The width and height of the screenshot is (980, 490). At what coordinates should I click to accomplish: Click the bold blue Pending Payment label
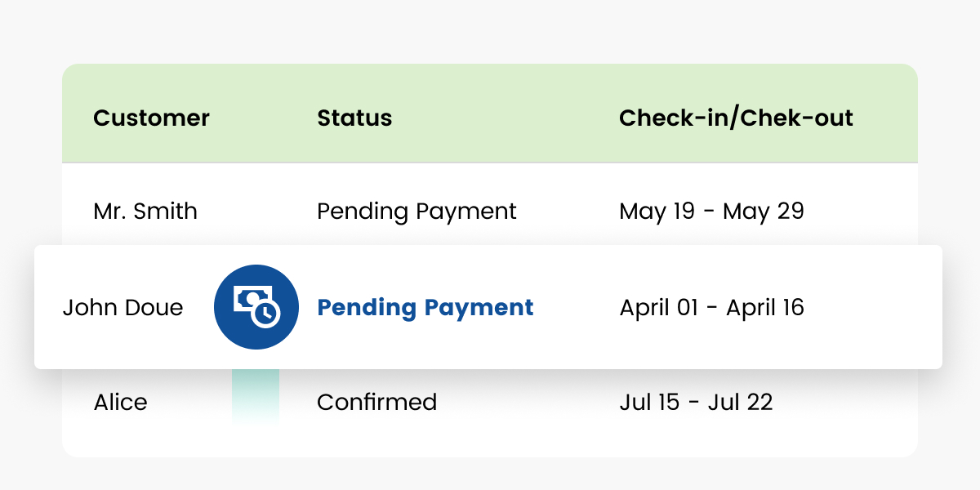point(425,308)
